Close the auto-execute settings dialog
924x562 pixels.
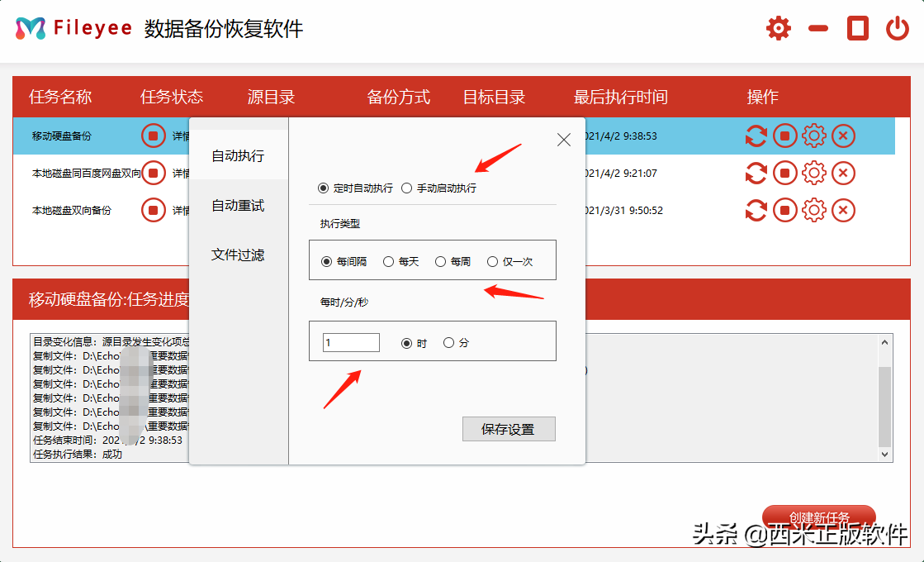click(564, 140)
